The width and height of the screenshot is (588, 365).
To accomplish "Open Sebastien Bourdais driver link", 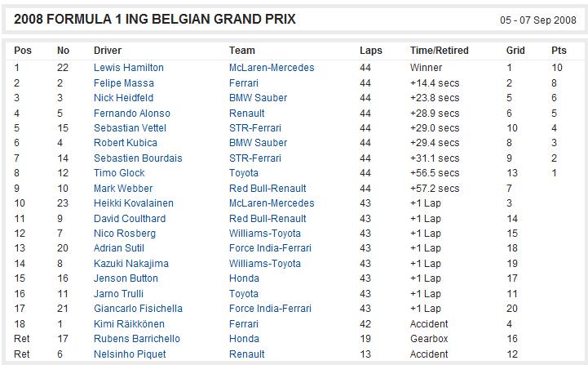I will click(x=138, y=158).
